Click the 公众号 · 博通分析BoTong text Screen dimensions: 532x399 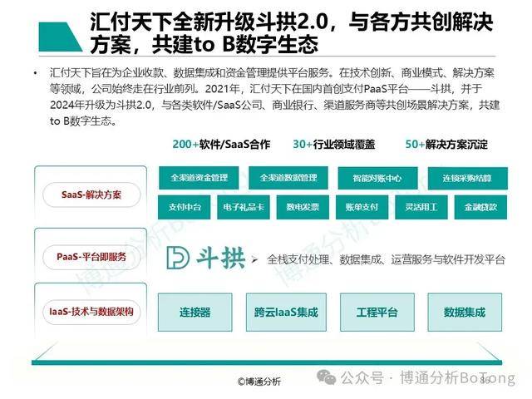point(428,377)
